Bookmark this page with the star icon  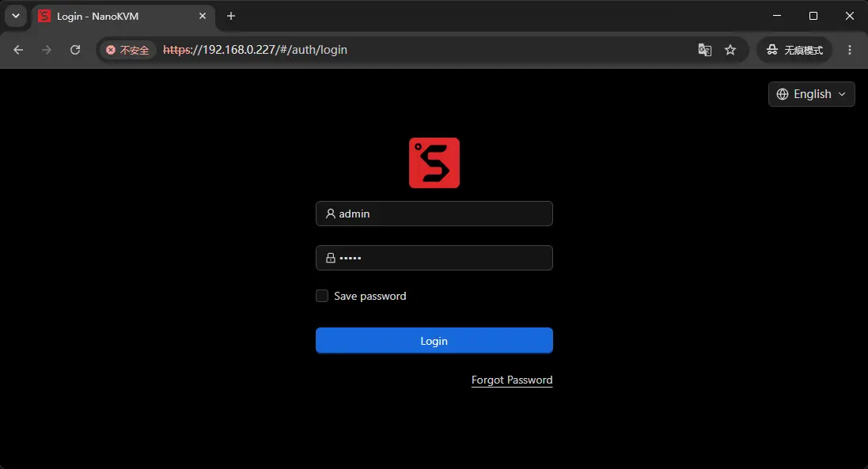click(730, 50)
